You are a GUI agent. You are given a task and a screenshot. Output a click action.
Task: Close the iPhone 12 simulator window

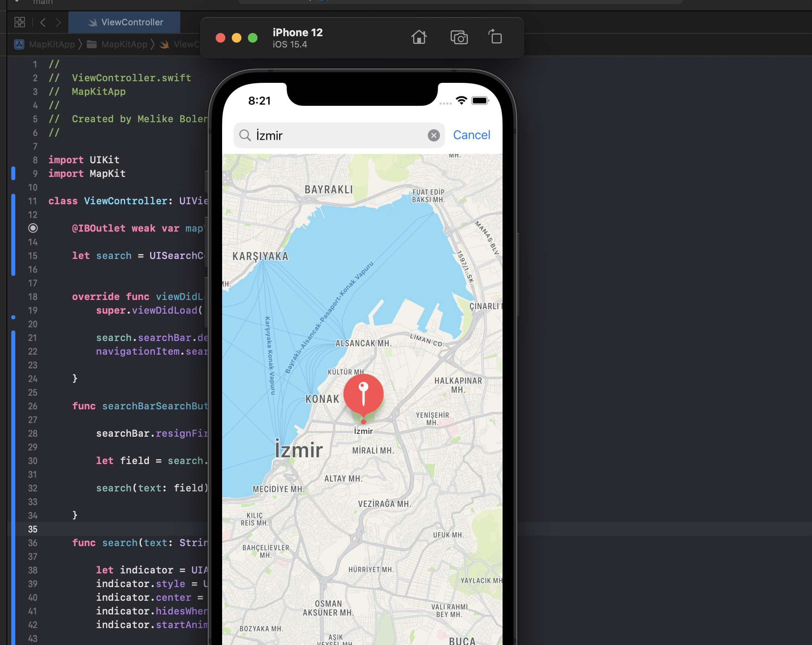(221, 38)
